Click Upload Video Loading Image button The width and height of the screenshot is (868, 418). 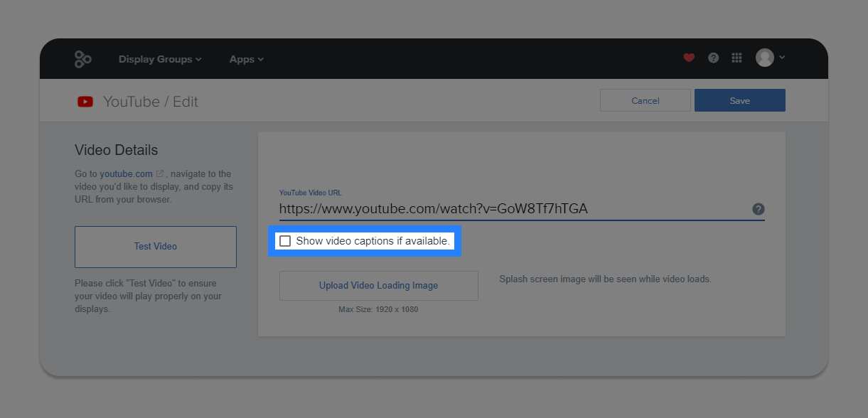tap(379, 286)
